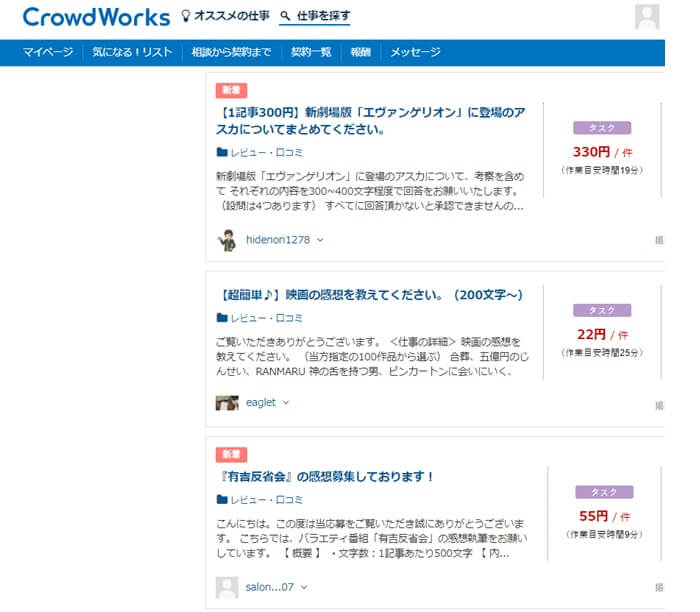Open the 映画の感想を教えてください job title
This screenshot has height=612, width=700.
370,294
